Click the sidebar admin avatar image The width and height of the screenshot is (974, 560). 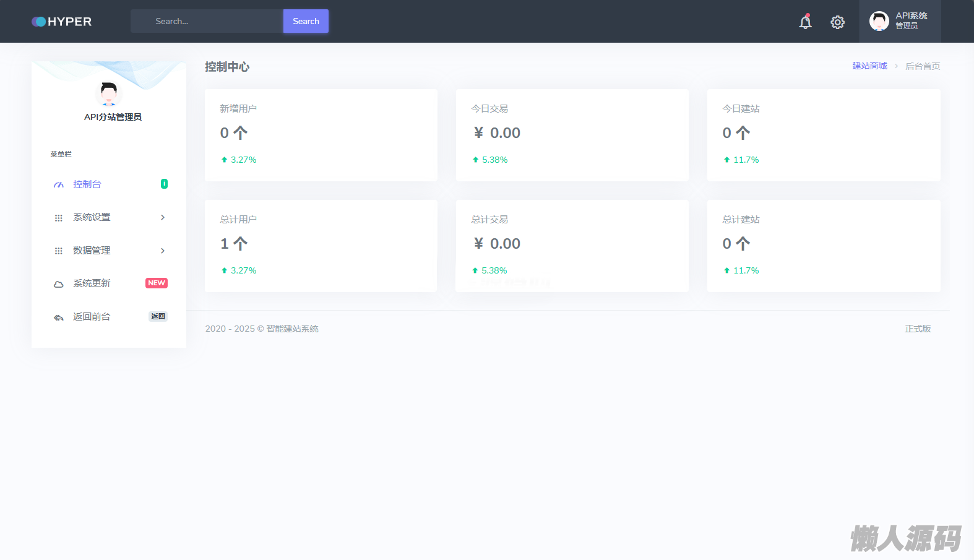pos(109,93)
